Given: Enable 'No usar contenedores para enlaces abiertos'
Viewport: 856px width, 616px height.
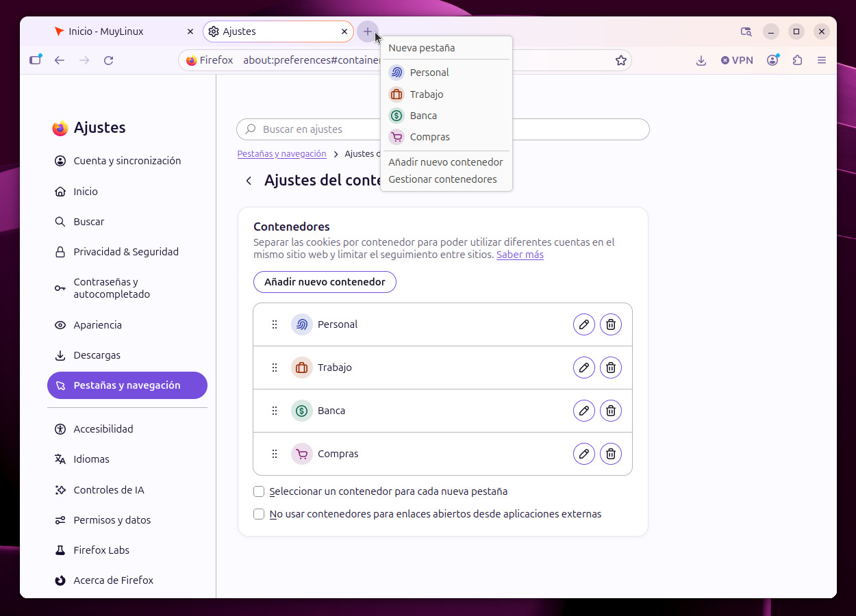Looking at the screenshot, I should coord(259,514).
